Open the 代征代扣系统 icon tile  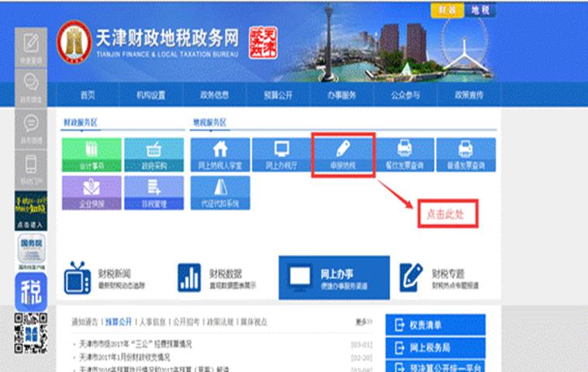pos(220,192)
